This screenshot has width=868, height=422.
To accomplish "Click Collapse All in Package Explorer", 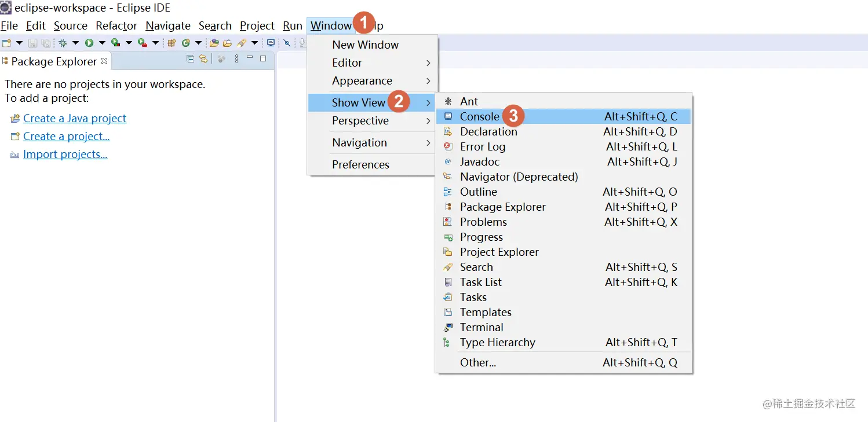I will click(190, 58).
